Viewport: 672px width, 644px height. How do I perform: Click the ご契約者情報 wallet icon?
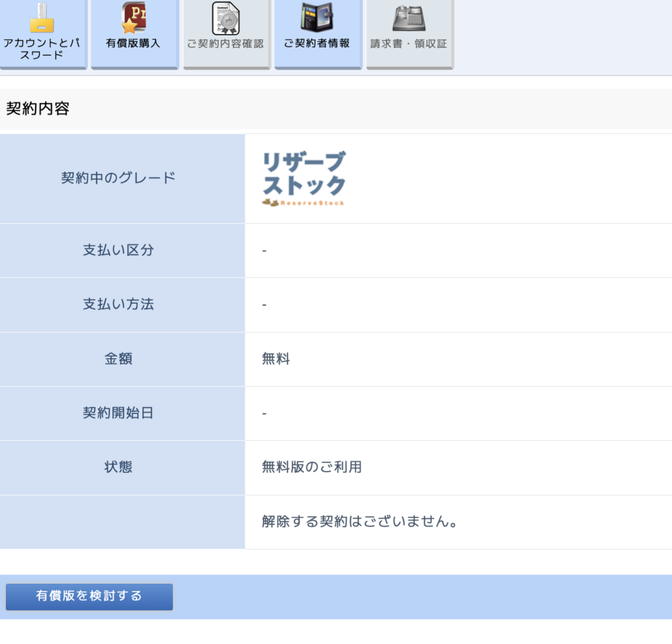[x=317, y=17]
